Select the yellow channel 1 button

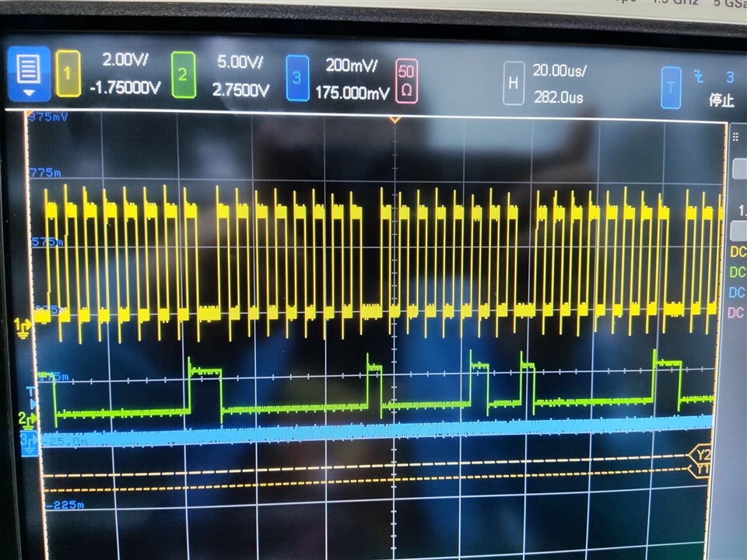(x=68, y=74)
